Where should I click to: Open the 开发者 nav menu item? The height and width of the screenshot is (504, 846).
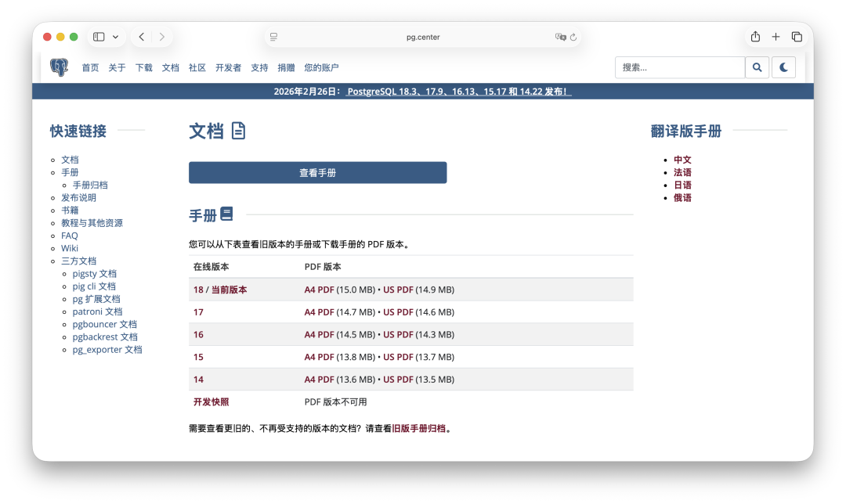click(x=228, y=67)
